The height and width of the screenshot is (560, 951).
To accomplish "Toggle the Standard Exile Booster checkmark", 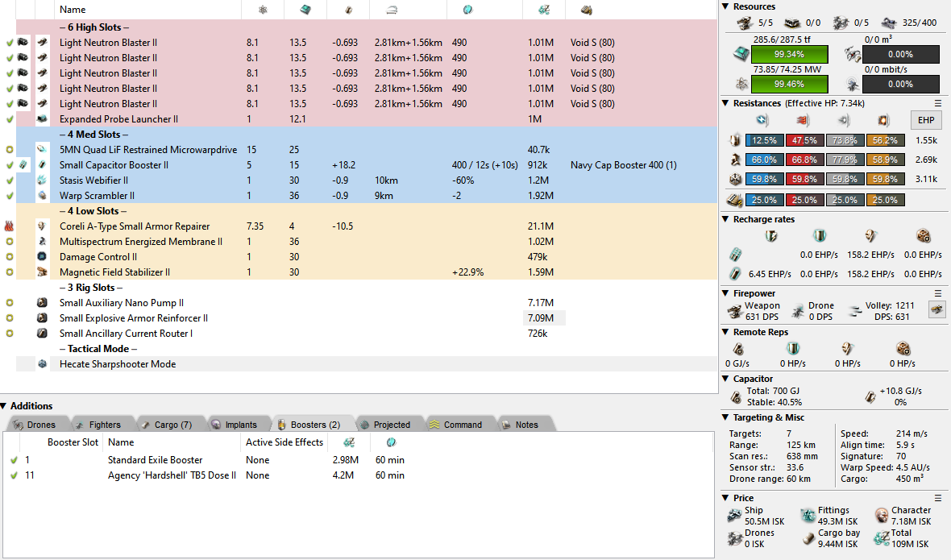I will (14, 460).
